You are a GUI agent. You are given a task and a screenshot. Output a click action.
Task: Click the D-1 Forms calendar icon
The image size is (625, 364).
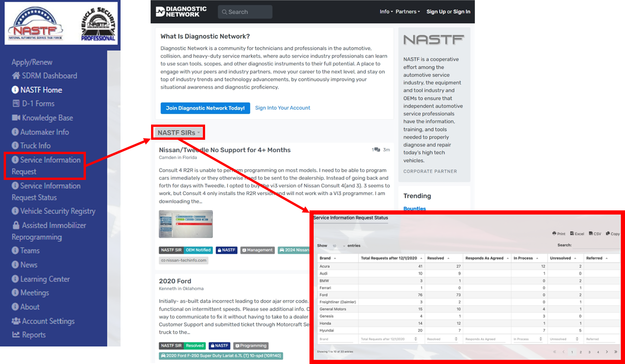pyautogui.click(x=16, y=104)
